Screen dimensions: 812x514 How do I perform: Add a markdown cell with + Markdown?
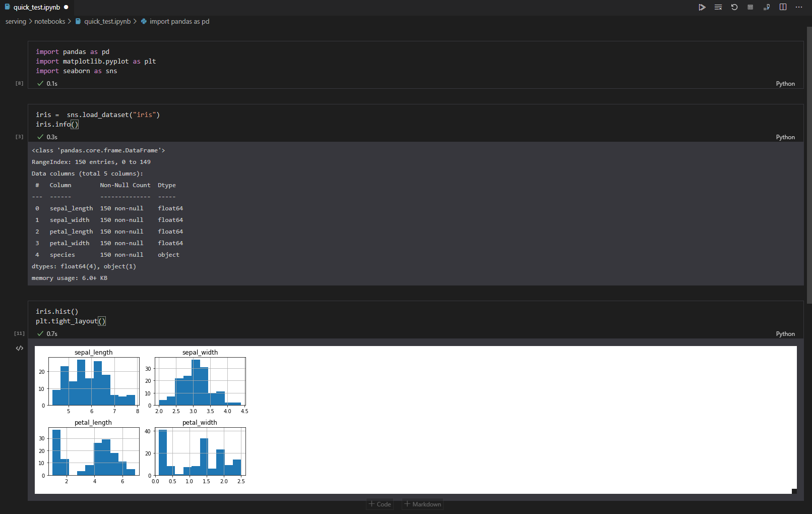coord(422,504)
